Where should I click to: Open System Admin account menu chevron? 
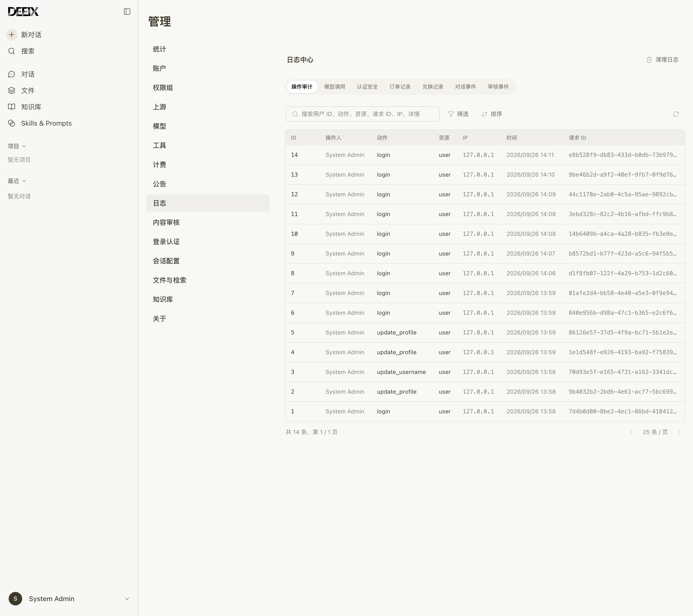click(127, 599)
